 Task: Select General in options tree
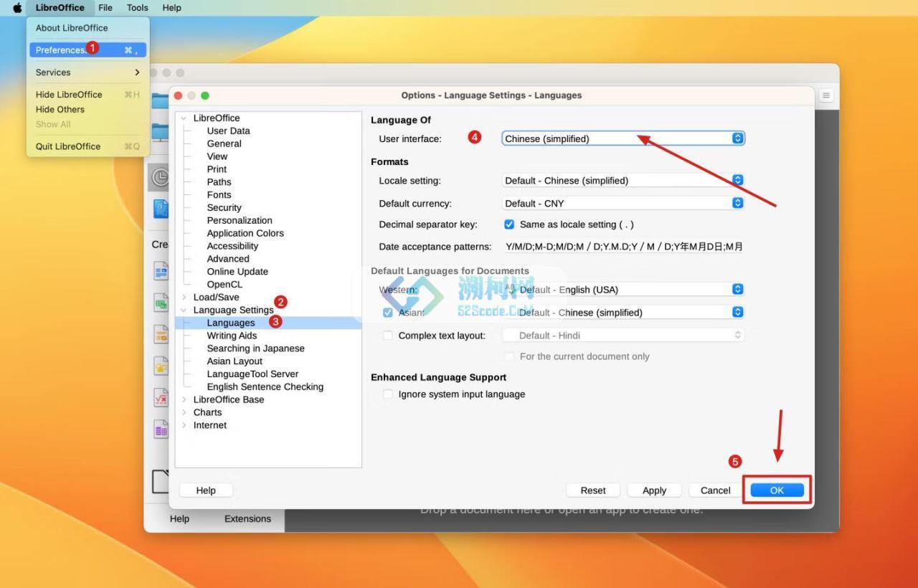[224, 144]
